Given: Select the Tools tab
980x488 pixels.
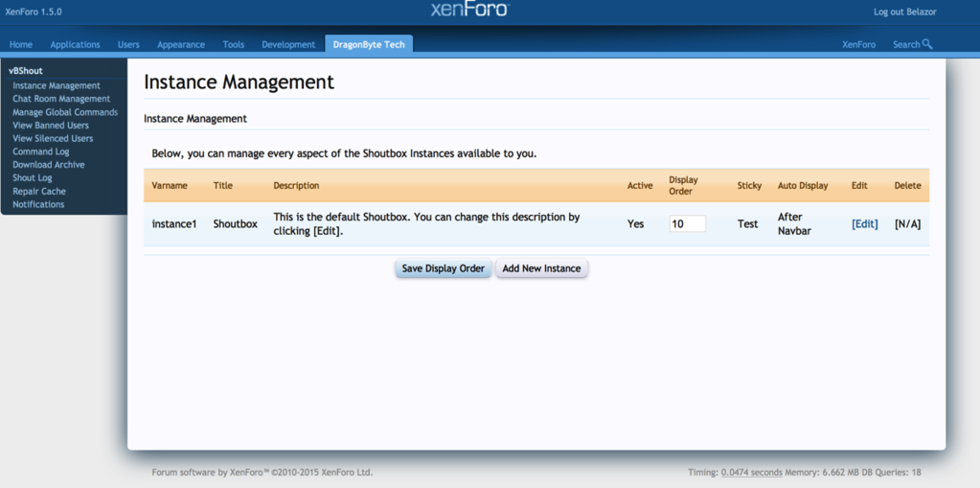Looking at the screenshot, I should coord(233,44).
